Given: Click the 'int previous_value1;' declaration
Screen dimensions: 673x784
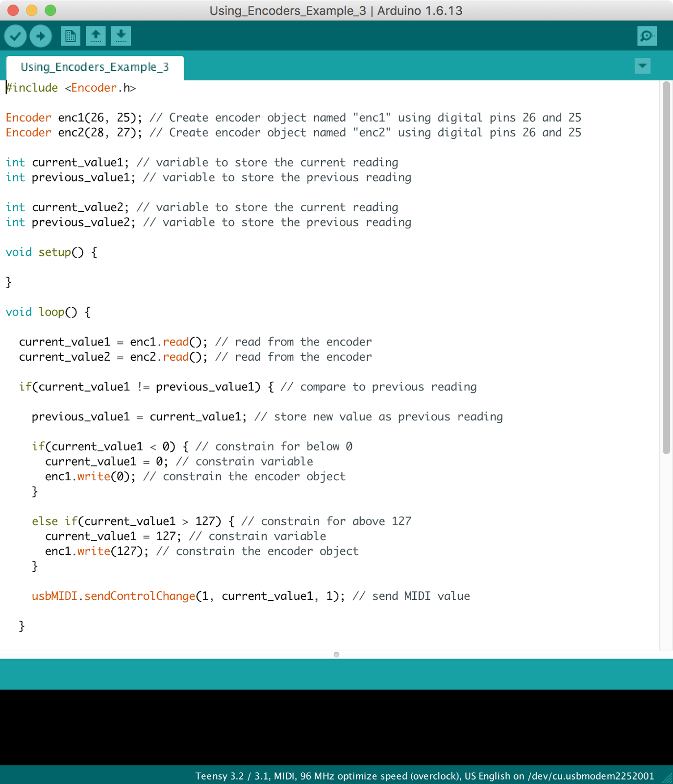Looking at the screenshot, I should [71, 177].
